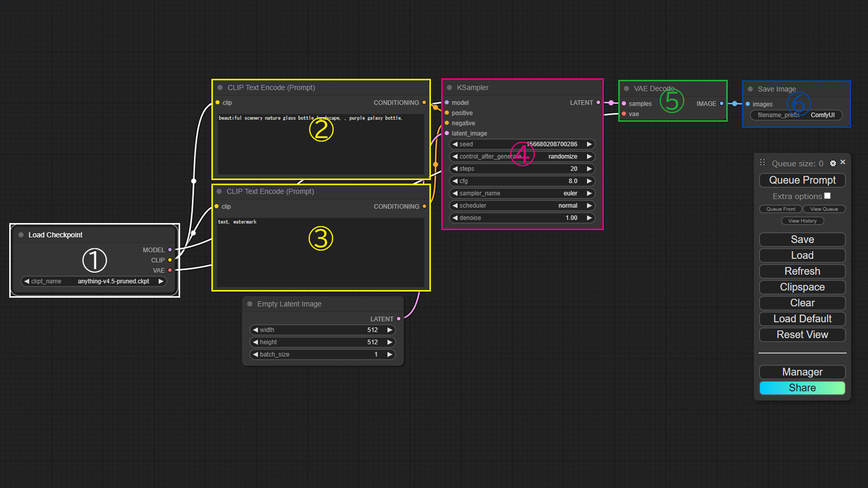Save the workflow with Save button
The width and height of the screenshot is (868, 488).
pos(802,240)
